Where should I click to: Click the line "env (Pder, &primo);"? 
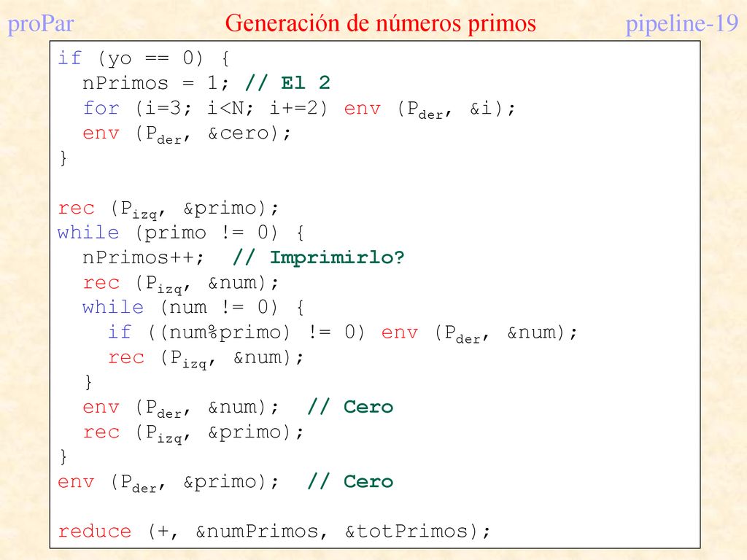tap(168, 483)
